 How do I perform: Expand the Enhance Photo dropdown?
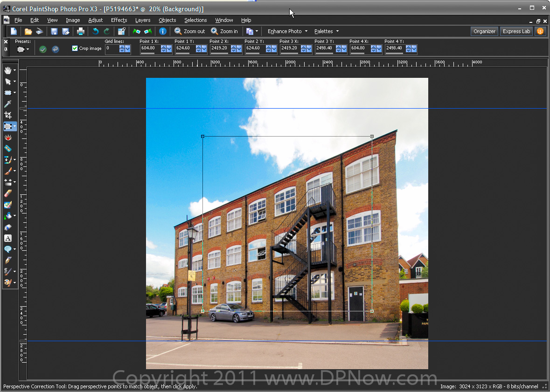(x=287, y=31)
